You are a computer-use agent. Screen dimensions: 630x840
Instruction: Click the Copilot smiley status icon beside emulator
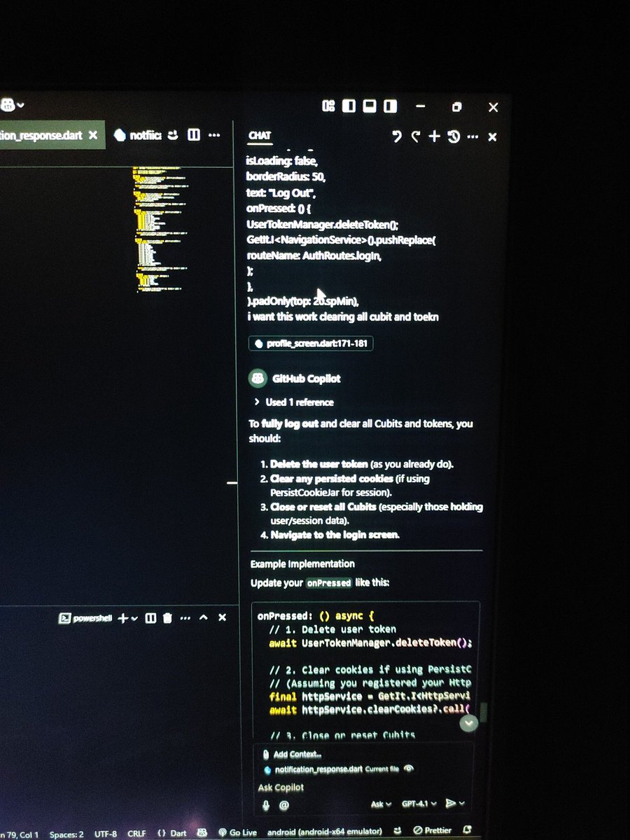click(x=398, y=832)
